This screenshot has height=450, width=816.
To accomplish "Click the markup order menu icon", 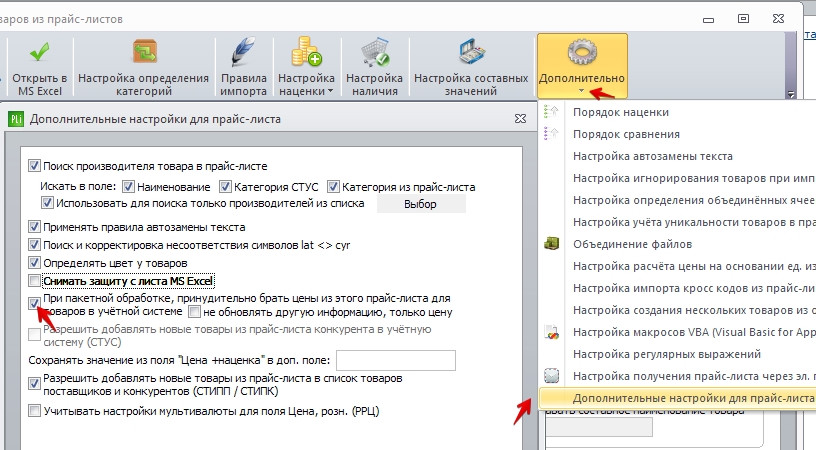I will (x=551, y=112).
